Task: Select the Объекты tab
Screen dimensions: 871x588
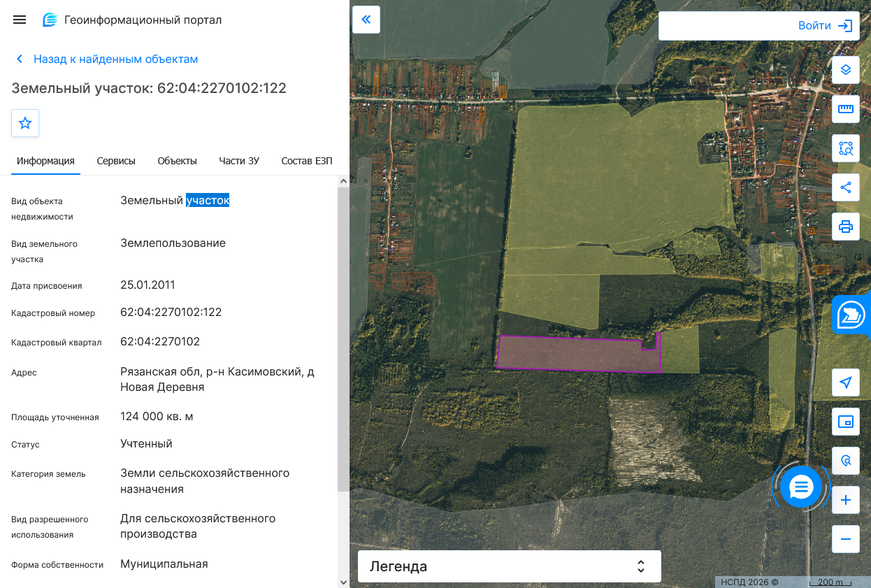Action: (177, 161)
